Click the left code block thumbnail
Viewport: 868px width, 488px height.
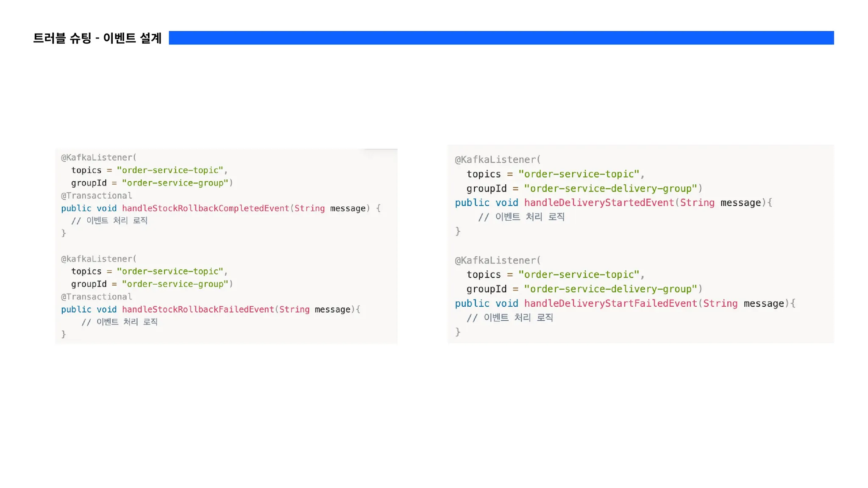(x=226, y=246)
